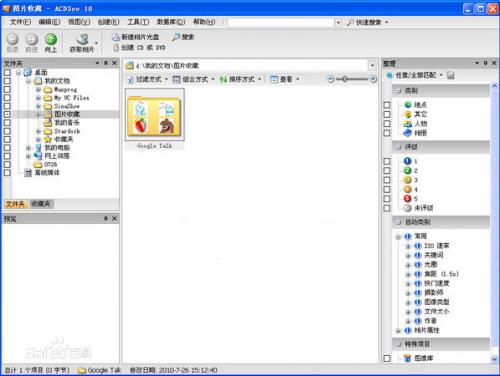Click the Image Well database icon

[408, 358]
